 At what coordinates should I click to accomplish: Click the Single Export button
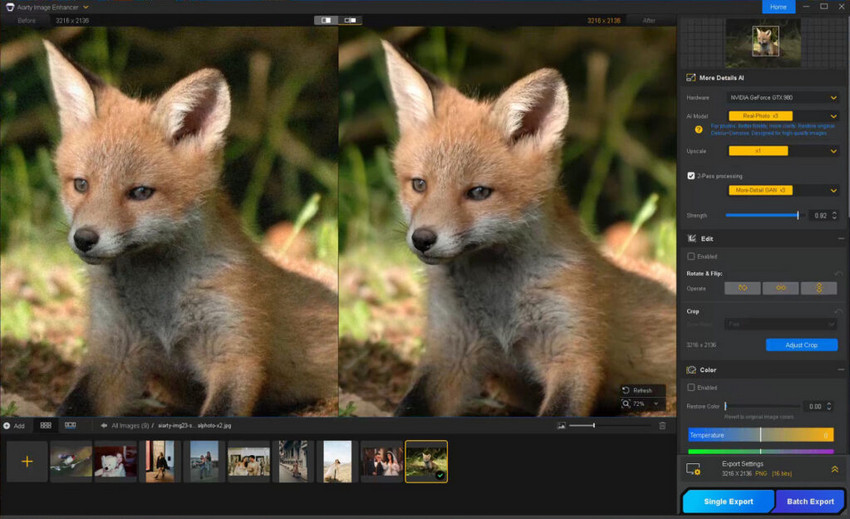[x=728, y=502]
